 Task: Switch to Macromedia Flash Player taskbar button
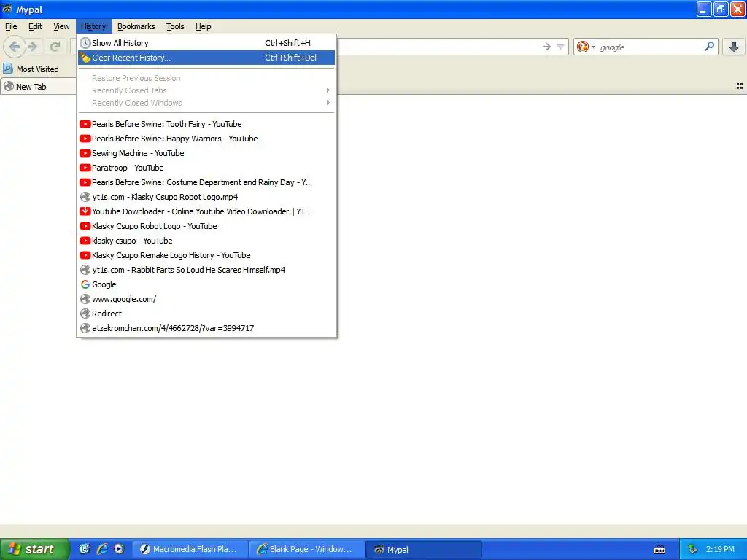[190, 550]
